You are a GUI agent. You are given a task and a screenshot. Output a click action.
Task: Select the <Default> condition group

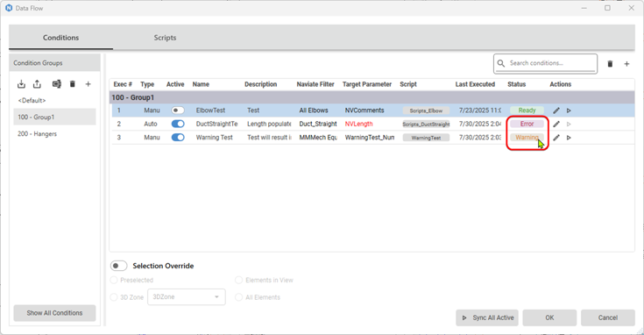coord(54,100)
